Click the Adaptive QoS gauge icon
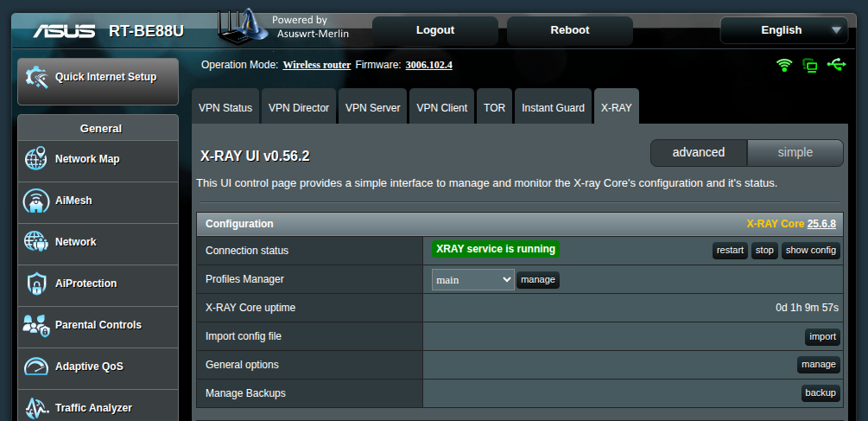The width and height of the screenshot is (868, 421). click(36, 367)
